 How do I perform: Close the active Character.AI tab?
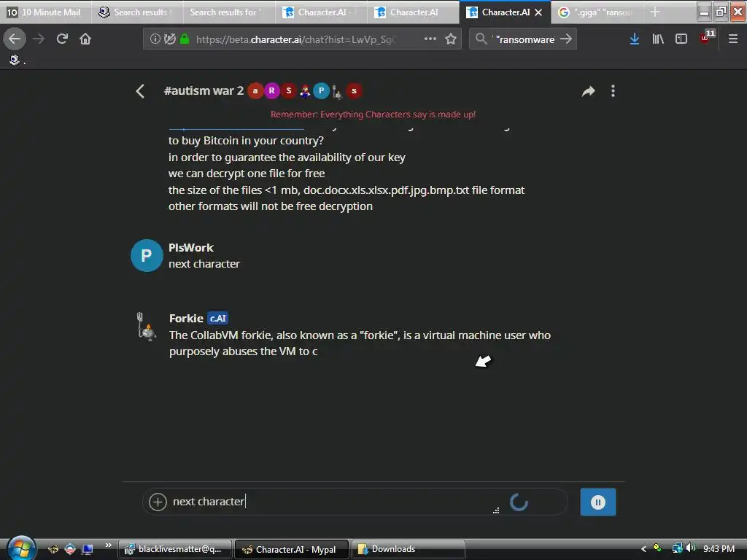coord(538,12)
